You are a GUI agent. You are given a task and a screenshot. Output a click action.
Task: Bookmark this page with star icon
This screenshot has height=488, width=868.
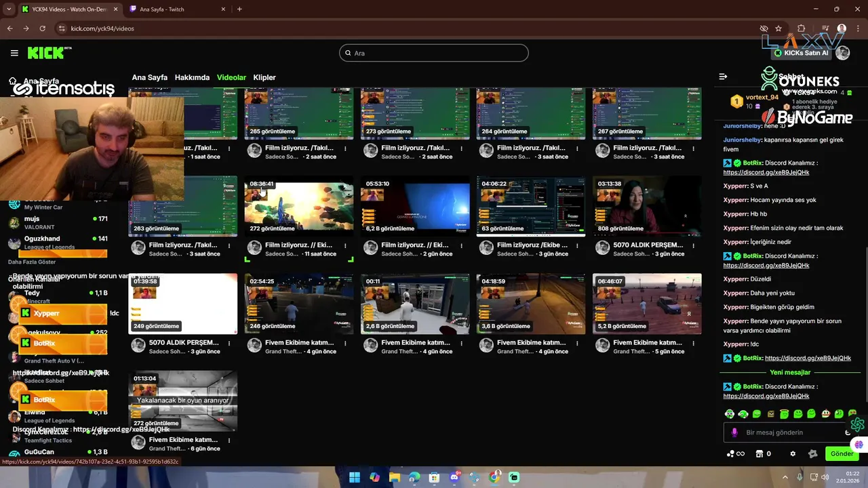pyautogui.click(x=778, y=28)
